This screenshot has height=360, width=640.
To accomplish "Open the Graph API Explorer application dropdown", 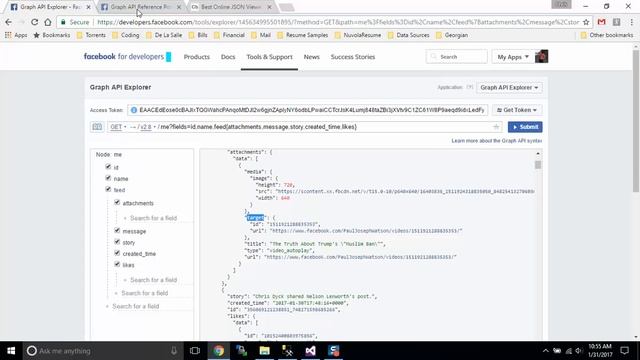I will click(509, 87).
